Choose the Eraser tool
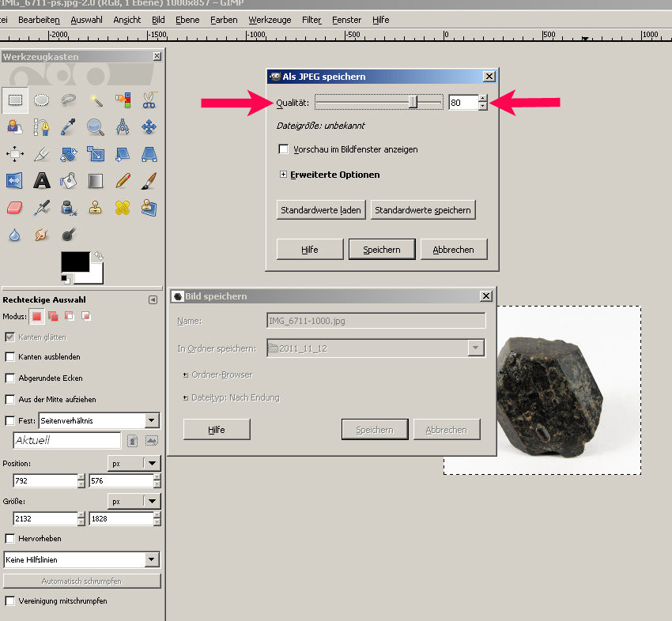The image size is (672, 621). 15,207
